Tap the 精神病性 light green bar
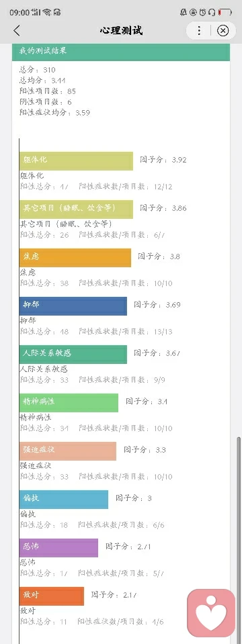242x644 pixels. click(69, 402)
